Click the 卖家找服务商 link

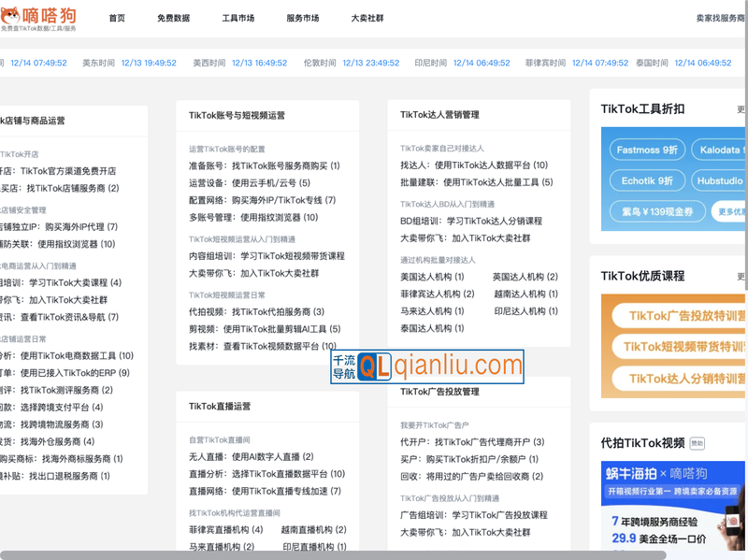click(721, 18)
